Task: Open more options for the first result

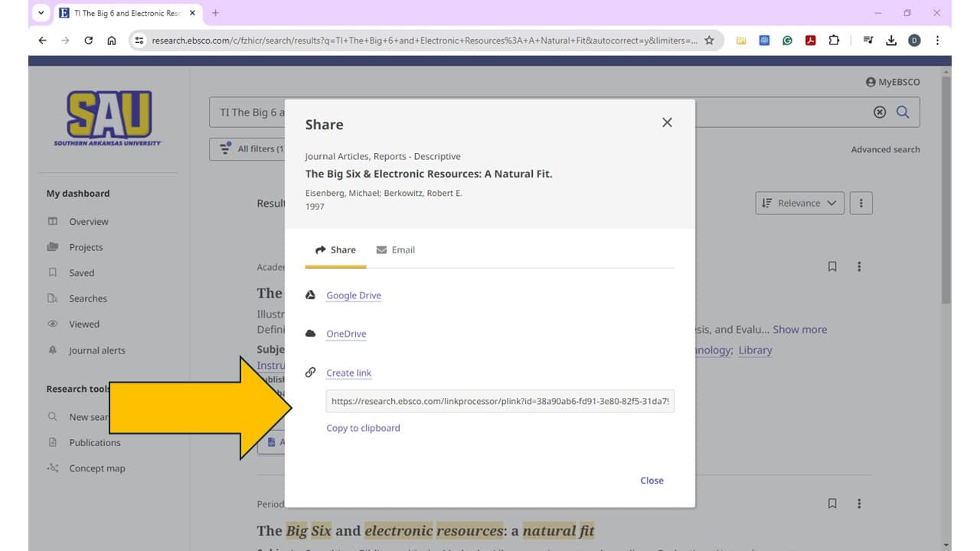Action: pyautogui.click(x=859, y=267)
